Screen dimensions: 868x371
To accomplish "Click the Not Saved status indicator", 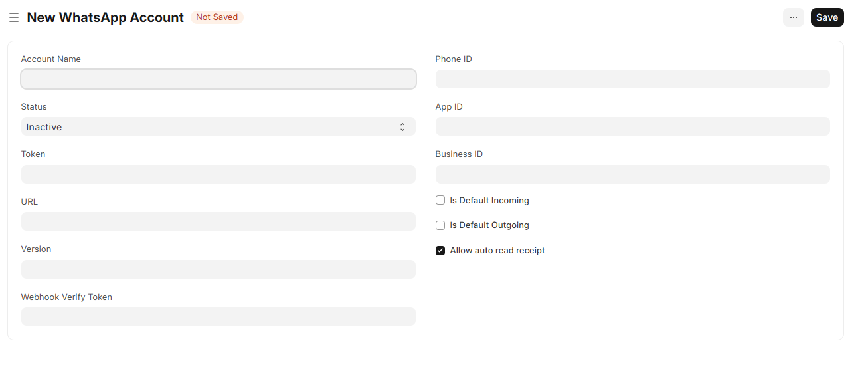I will [217, 17].
